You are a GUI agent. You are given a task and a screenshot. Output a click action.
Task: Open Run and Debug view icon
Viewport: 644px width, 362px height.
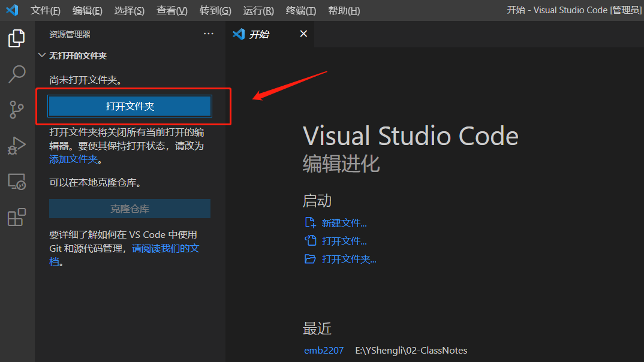(x=17, y=146)
